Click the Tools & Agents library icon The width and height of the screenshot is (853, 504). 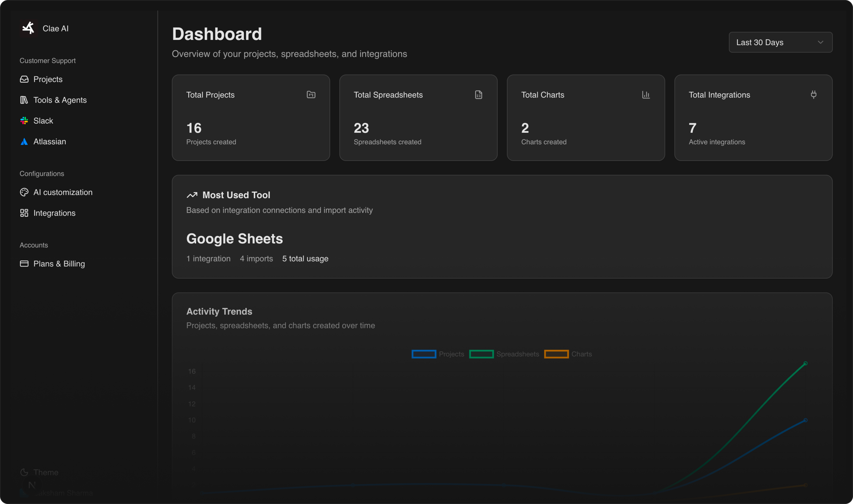click(24, 100)
